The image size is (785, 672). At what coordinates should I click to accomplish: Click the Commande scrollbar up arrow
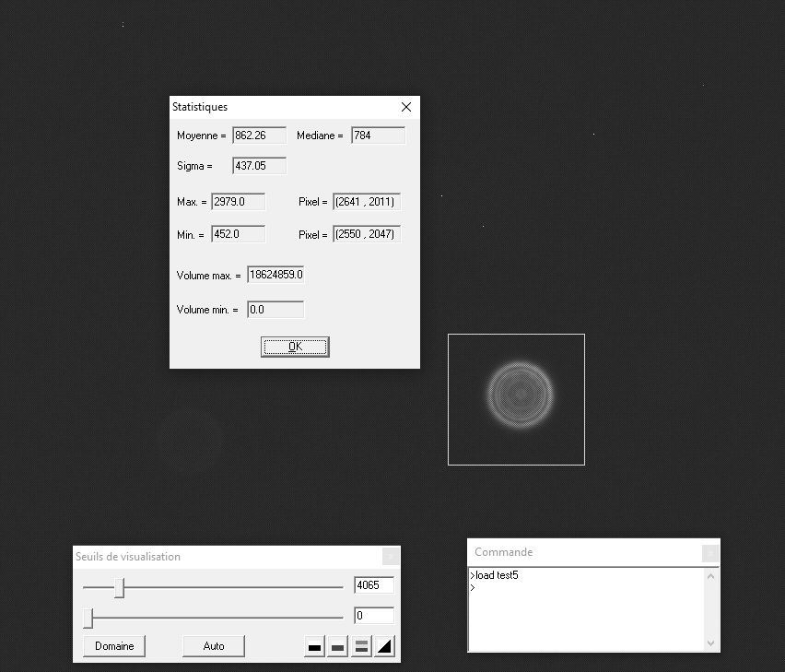[x=709, y=574]
